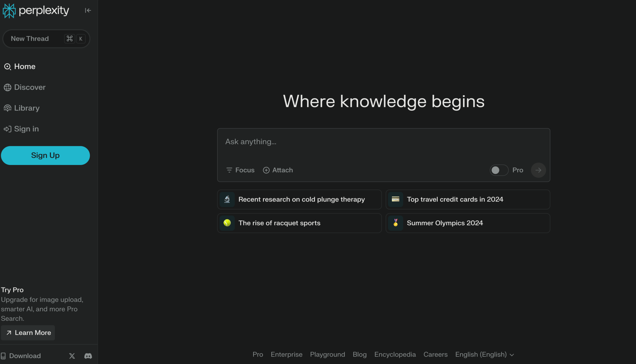This screenshot has width=636, height=364.
Task: Focus the Ask anything input field
Action: coord(383,142)
